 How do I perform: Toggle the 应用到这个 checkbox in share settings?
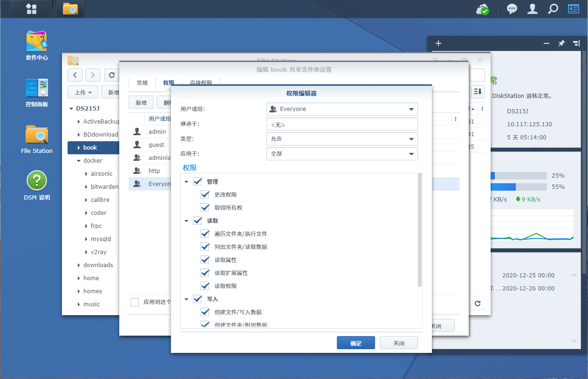[135, 302]
